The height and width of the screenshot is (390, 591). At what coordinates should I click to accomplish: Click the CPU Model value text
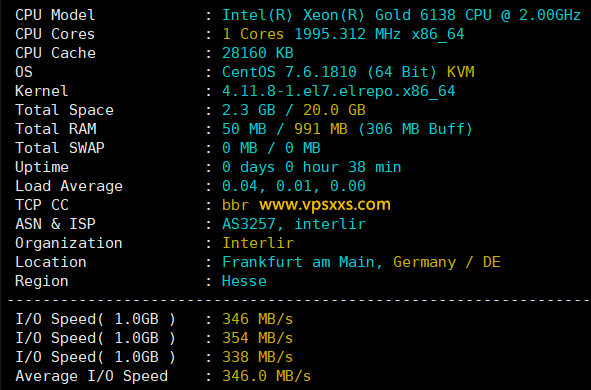click(x=401, y=15)
